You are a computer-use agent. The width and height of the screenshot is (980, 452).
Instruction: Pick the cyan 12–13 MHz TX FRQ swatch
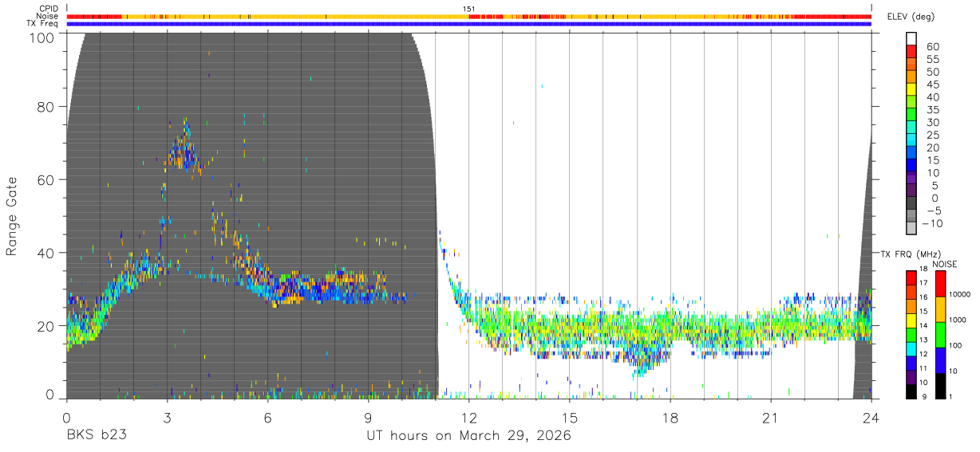tap(911, 348)
